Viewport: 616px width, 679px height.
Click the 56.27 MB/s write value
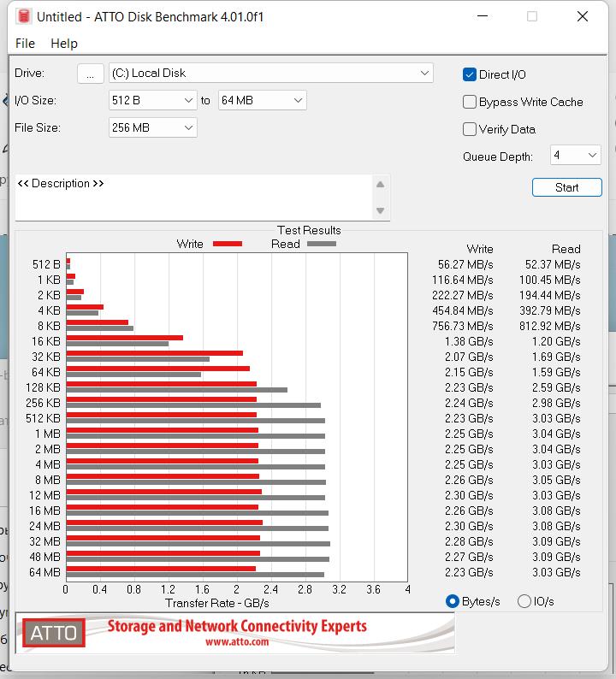coord(465,264)
